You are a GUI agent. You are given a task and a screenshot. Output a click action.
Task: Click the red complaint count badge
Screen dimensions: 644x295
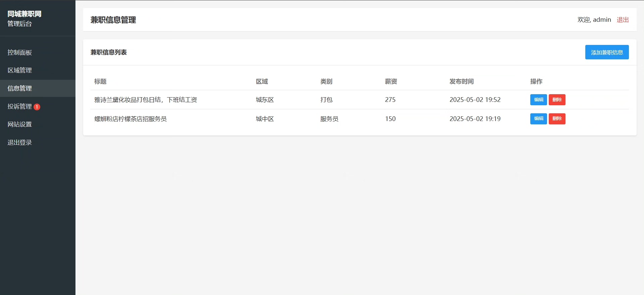pyautogui.click(x=37, y=107)
